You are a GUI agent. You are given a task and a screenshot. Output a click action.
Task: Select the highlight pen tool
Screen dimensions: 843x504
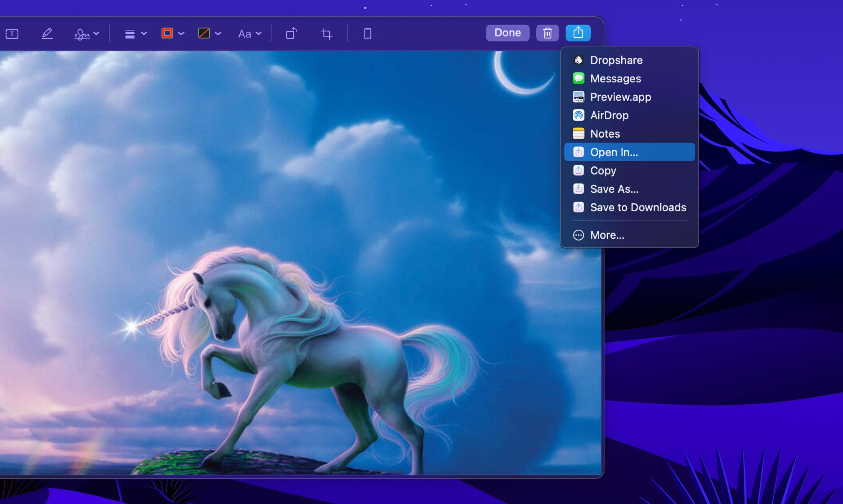tap(47, 33)
